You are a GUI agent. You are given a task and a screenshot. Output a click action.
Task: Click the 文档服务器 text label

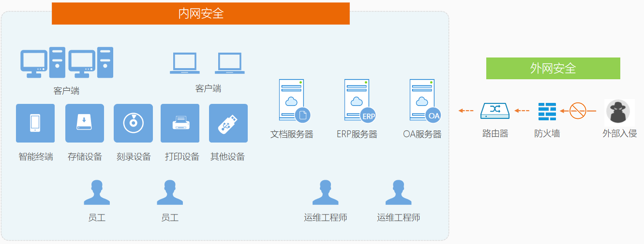[x=292, y=134]
